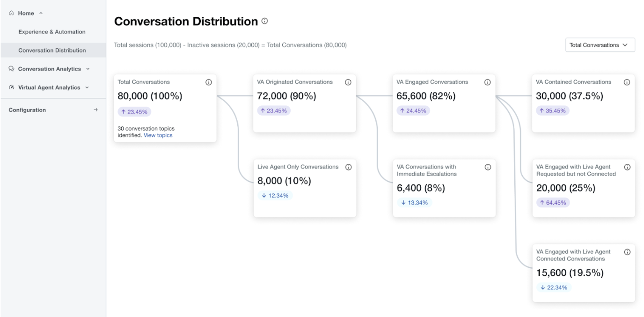Screen dimensions: 644x317
Task: Click info icon on VA Engaged Conversations card
Action: click(x=487, y=82)
